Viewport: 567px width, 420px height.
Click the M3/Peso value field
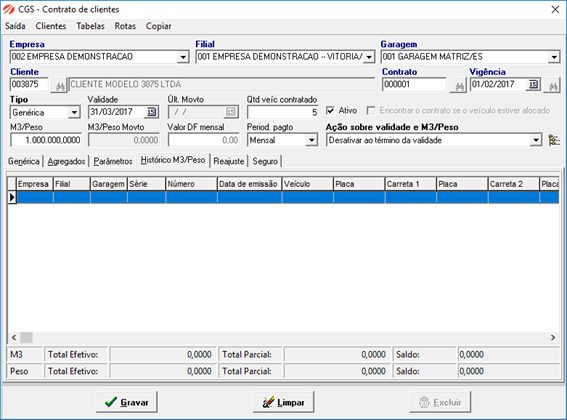click(46, 140)
